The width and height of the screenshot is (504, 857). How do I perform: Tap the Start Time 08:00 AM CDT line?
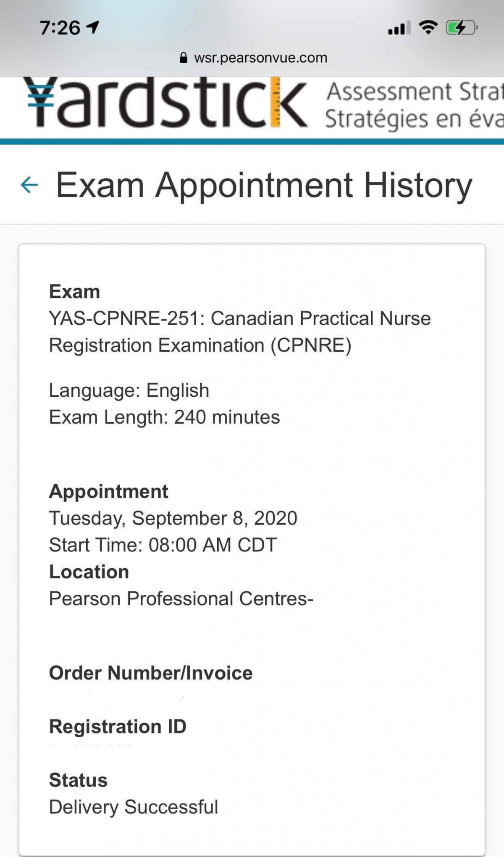point(163,545)
